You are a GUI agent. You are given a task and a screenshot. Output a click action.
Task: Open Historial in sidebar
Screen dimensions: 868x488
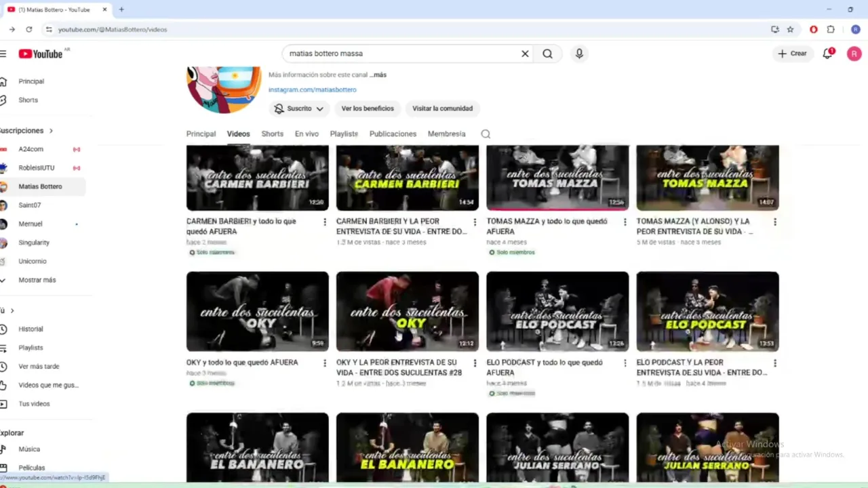(x=31, y=329)
